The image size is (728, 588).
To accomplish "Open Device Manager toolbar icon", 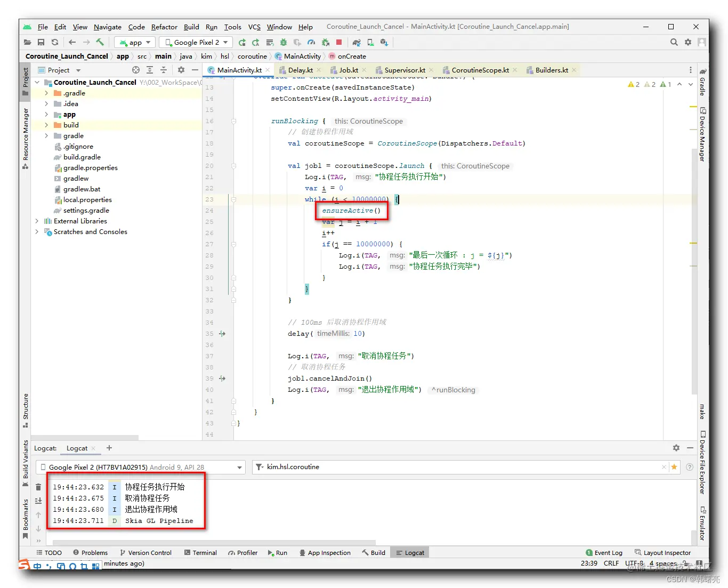I will [x=370, y=42].
